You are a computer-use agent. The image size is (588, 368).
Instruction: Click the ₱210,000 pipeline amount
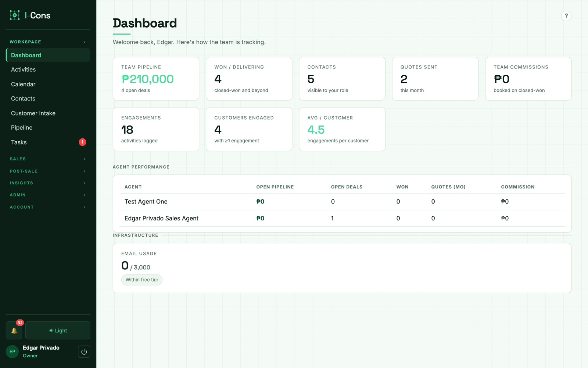tap(147, 79)
